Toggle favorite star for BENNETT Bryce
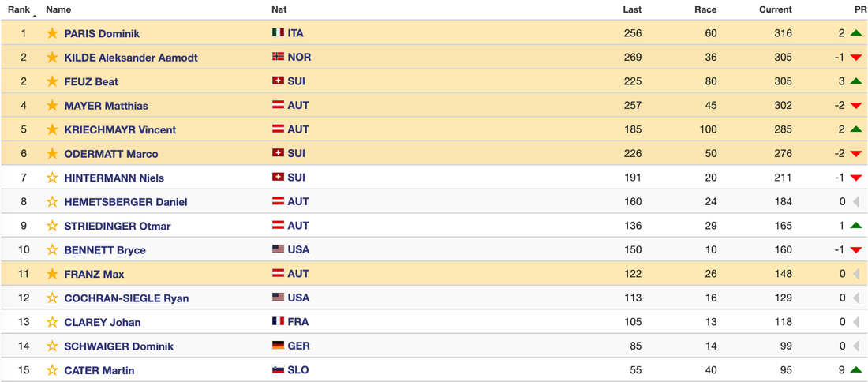 tap(52, 249)
